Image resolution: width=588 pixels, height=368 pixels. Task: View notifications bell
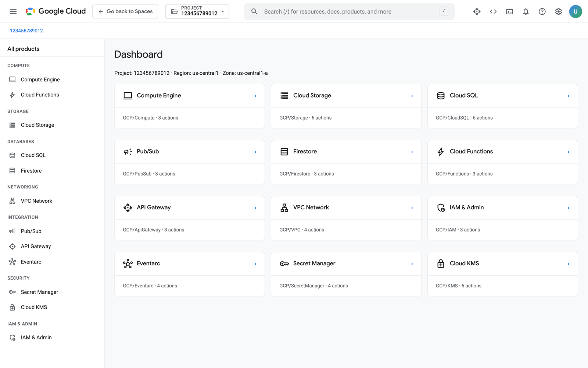[526, 11]
